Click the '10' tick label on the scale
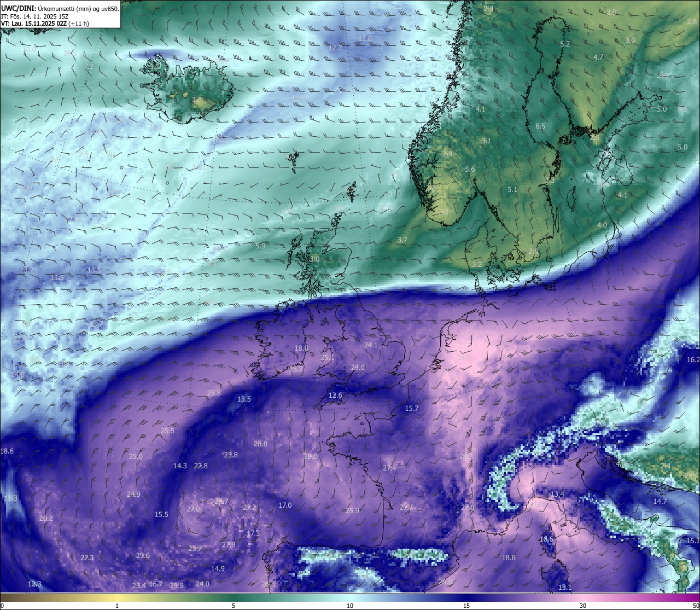The width and height of the screenshot is (700, 610). click(x=350, y=606)
